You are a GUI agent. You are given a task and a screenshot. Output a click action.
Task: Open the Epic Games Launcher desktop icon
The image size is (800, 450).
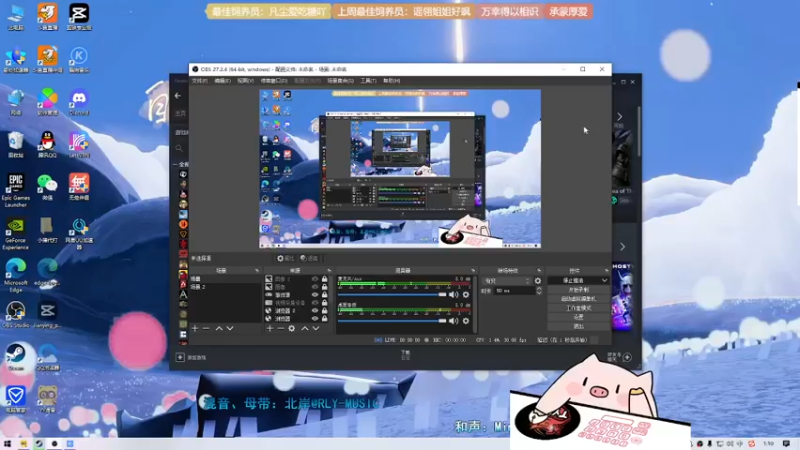tap(15, 190)
